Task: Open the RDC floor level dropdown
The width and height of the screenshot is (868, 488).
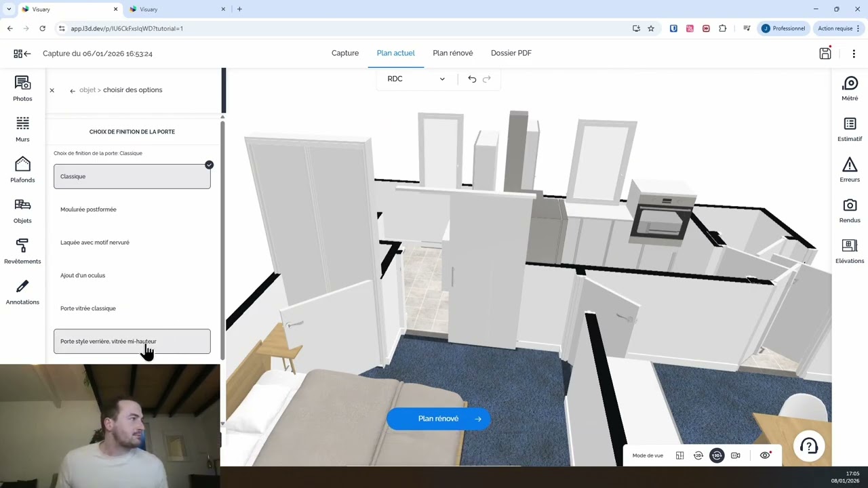Action: click(416, 79)
